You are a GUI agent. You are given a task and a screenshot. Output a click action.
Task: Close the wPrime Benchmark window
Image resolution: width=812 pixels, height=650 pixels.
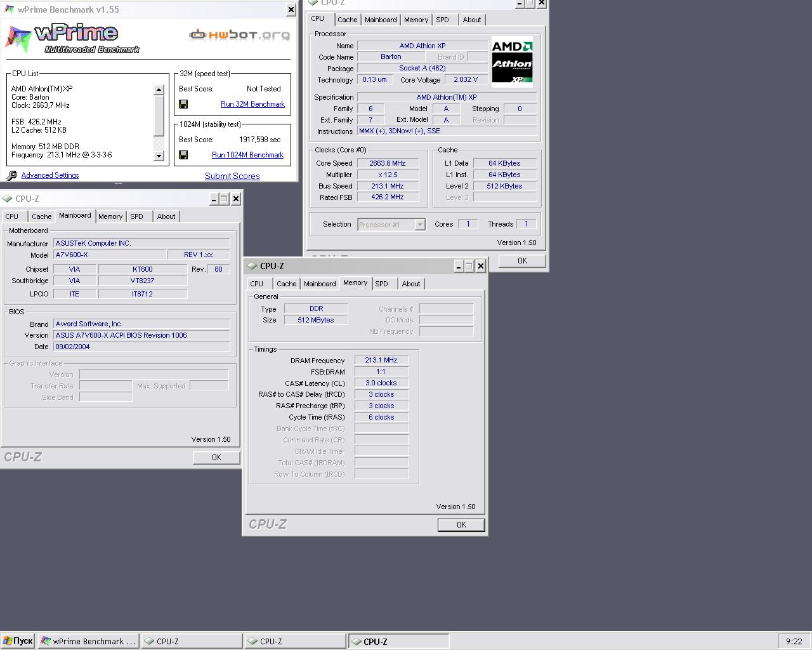coord(291,10)
